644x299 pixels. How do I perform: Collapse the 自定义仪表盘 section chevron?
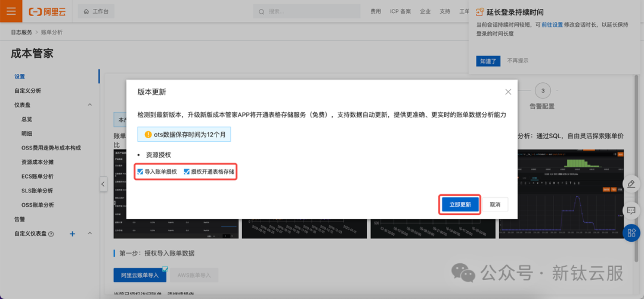click(x=90, y=233)
